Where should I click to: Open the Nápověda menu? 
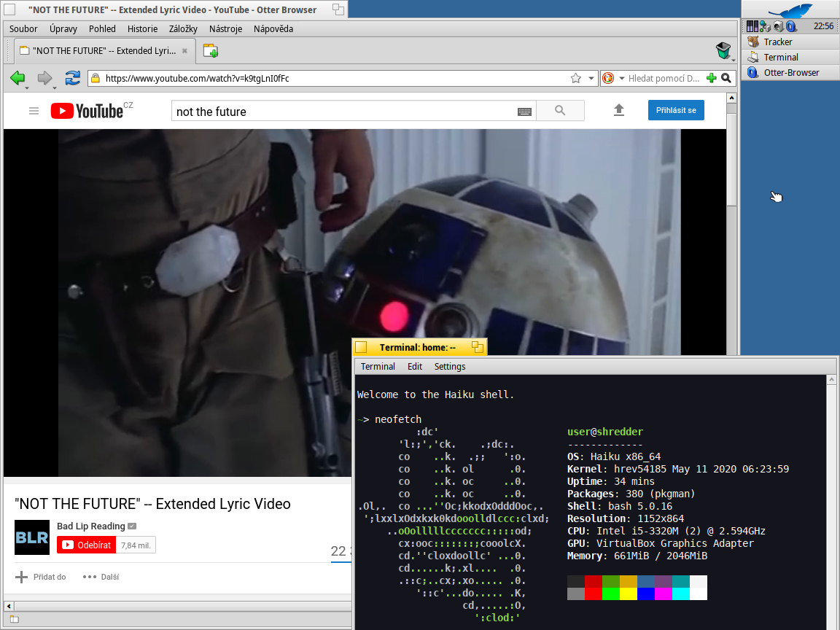[273, 29]
